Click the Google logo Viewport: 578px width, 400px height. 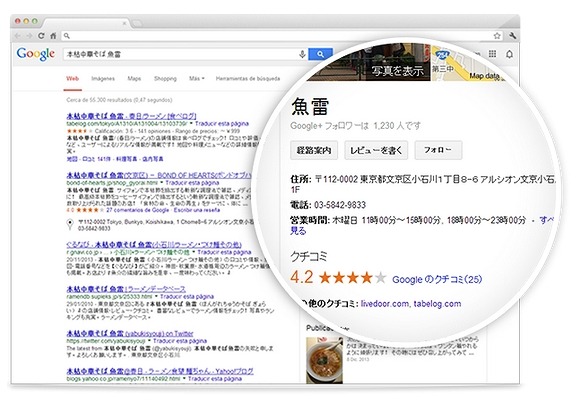tap(36, 54)
